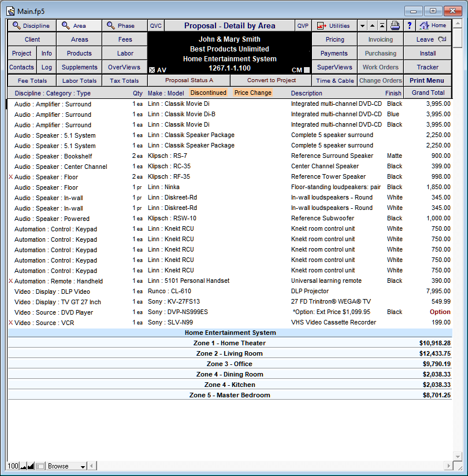The width and height of the screenshot is (468, 476).
Task: Click the vertical scrollbar down arrow
Action: 458,456
